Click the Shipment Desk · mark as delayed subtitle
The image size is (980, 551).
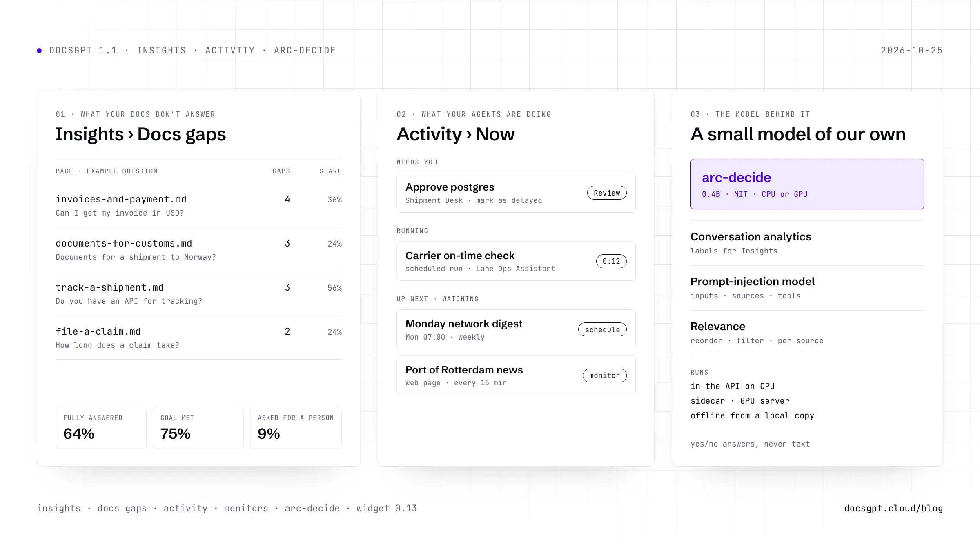(474, 200)
